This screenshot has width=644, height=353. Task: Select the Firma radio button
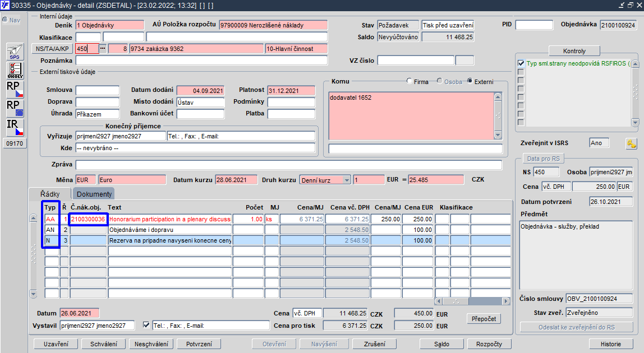pyautogui.click(x=410, y=81)
